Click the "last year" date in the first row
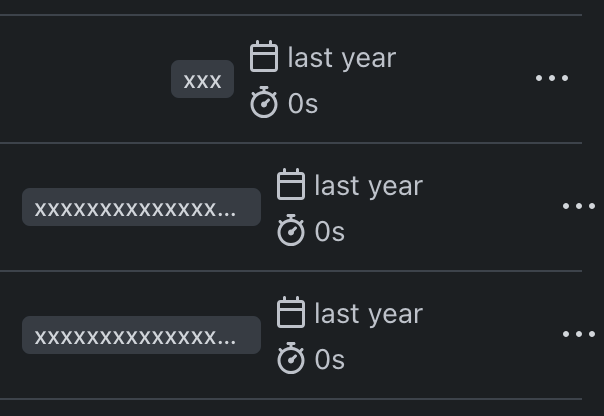The height and width of the screenshot is (416, 604). (342, 58)
